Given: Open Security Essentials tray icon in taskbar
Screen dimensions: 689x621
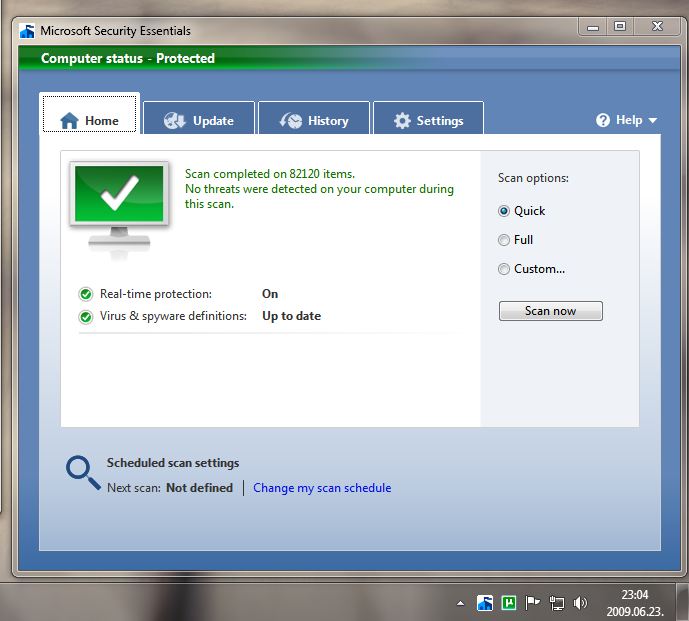Looking at the screenshot, I should tap(485, 603).
